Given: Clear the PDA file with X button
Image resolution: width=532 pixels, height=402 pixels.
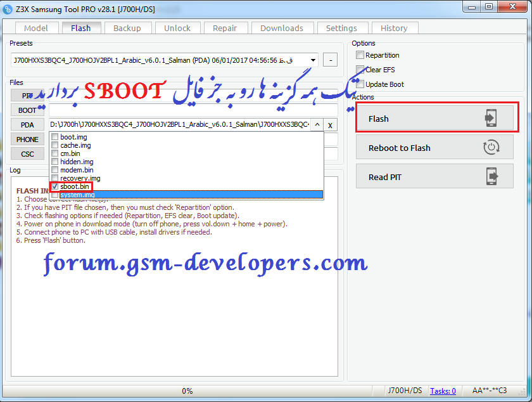Looking at the screenshot, I should (330, 125).
